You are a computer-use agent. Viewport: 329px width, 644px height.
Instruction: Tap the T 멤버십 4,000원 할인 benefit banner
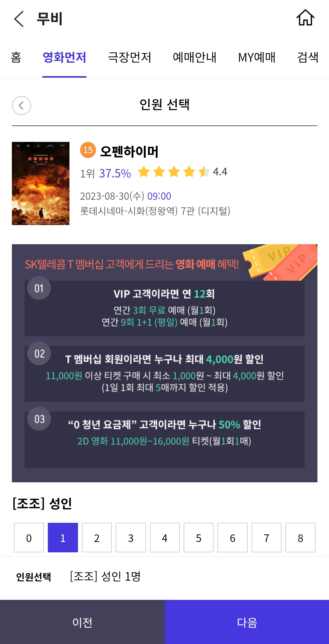pos(164,374)
